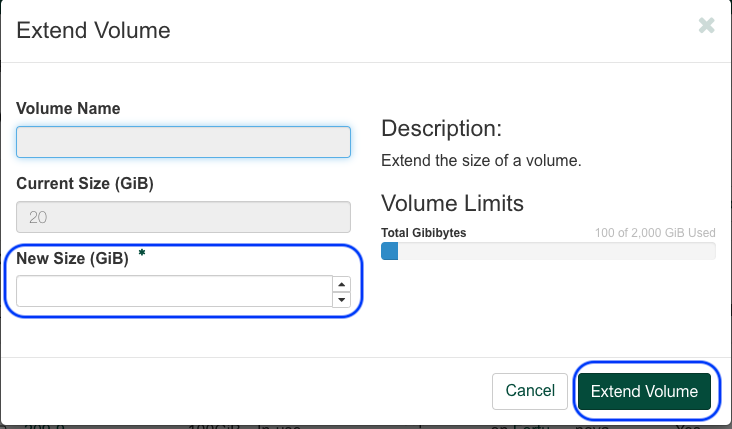Click the green required asterisk beside New Size
Image resolution: width=732 pixels, height=429 pixels.
click(x=142, y=253)
